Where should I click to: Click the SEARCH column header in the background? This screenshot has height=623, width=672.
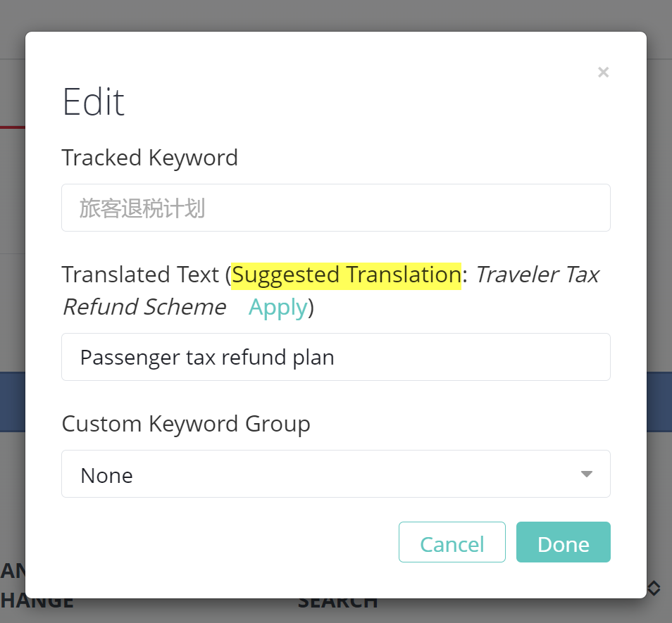click(337, 603)
